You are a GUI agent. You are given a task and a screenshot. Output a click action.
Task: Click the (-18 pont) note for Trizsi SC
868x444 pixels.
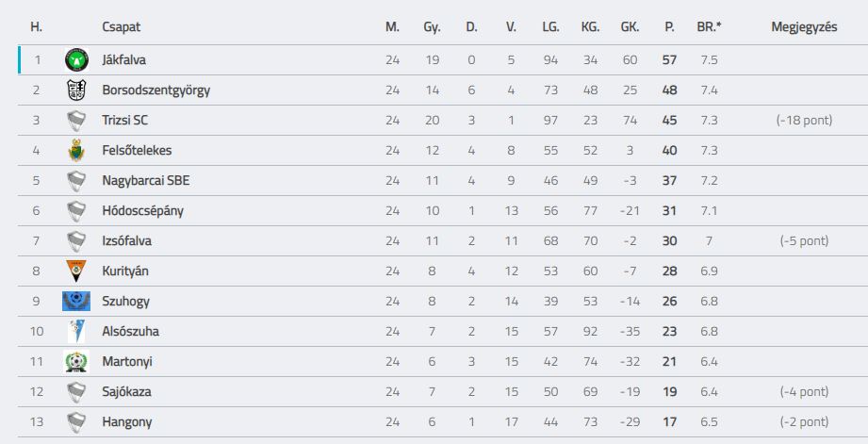click(804, 120)
